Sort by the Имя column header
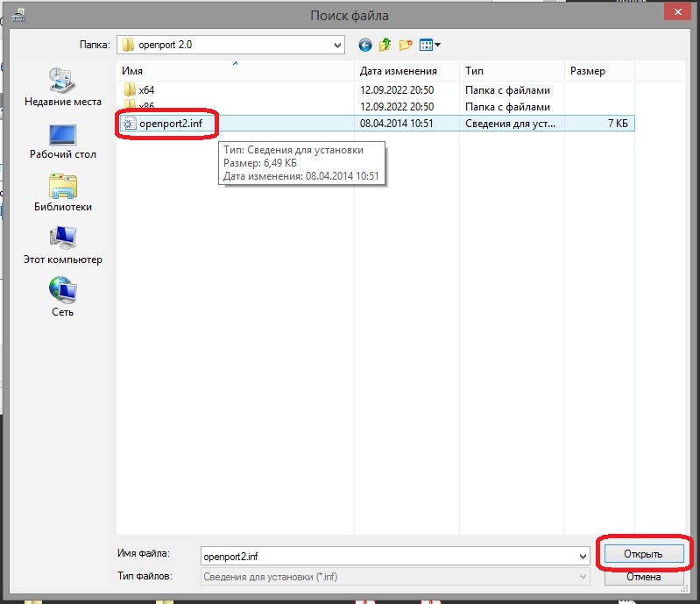This screenshot has width=700, height=604. 236,71
